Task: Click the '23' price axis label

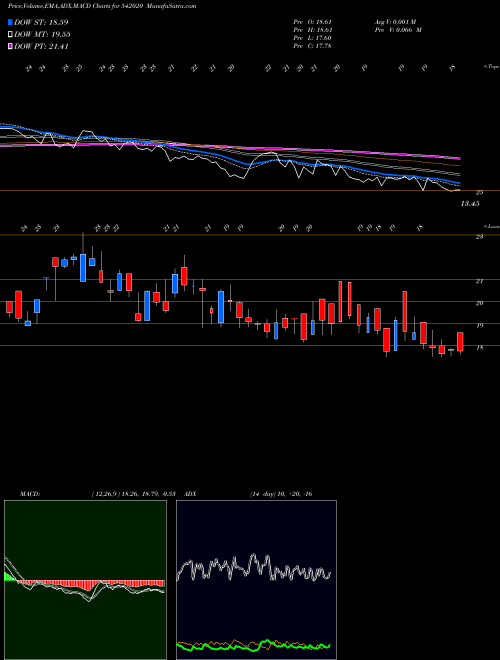Action: point(479,237)
